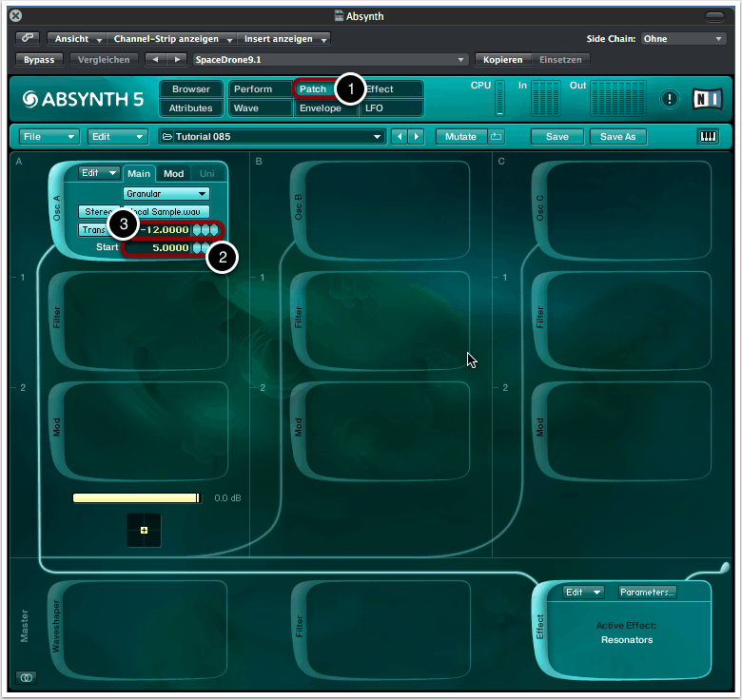Click the NI logo icon

pyautogui.click(x=707, y=99)
